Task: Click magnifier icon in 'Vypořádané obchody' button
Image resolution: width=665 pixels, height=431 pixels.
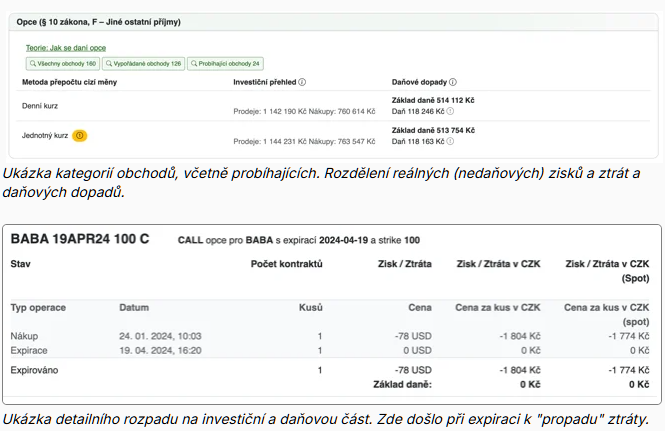Action: [109, 64]
